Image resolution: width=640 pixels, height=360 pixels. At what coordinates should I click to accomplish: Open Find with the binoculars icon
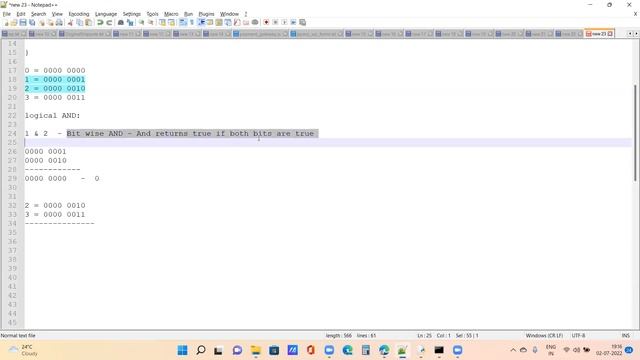121,22
